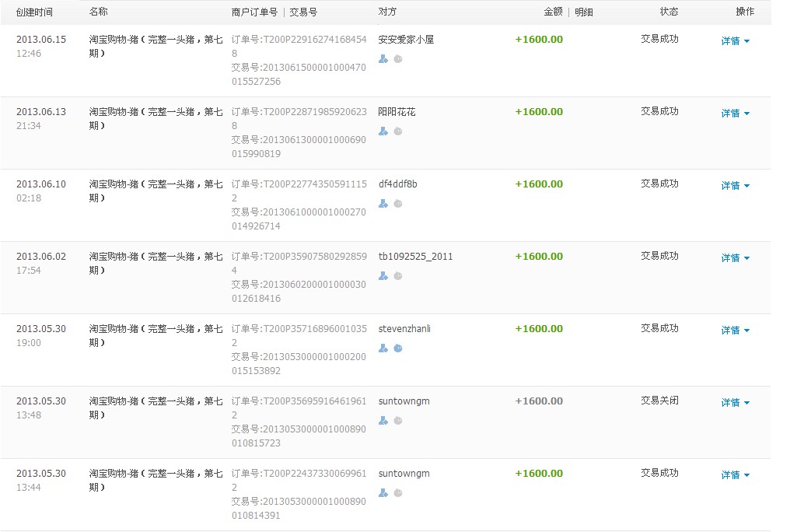Expand 详情 dropdown for the 2013.06.10 transaction
Screen dimensions: 804x532
coord(735,186)
